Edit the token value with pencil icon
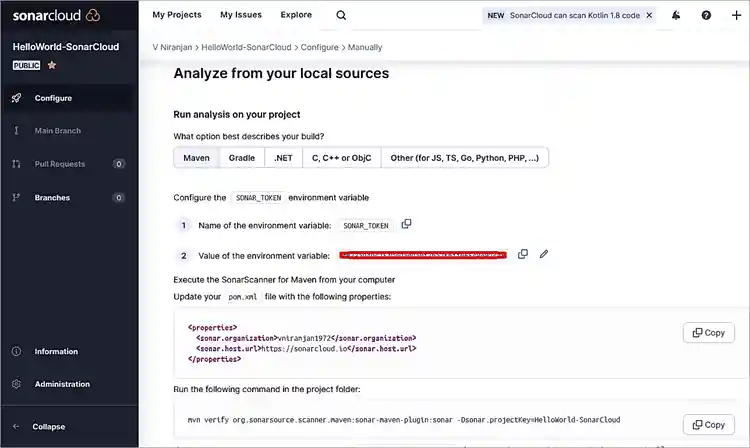This screenshot has height=448, width=750. (544, 254)
